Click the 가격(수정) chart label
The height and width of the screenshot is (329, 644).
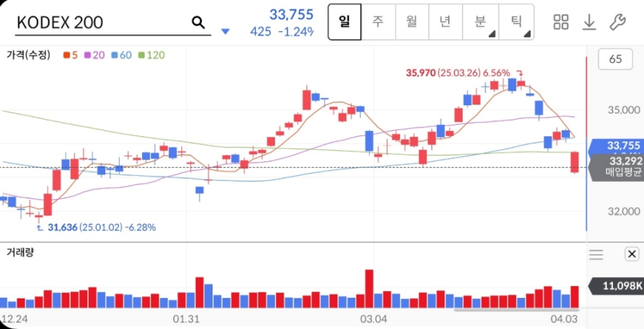point(28,55)
